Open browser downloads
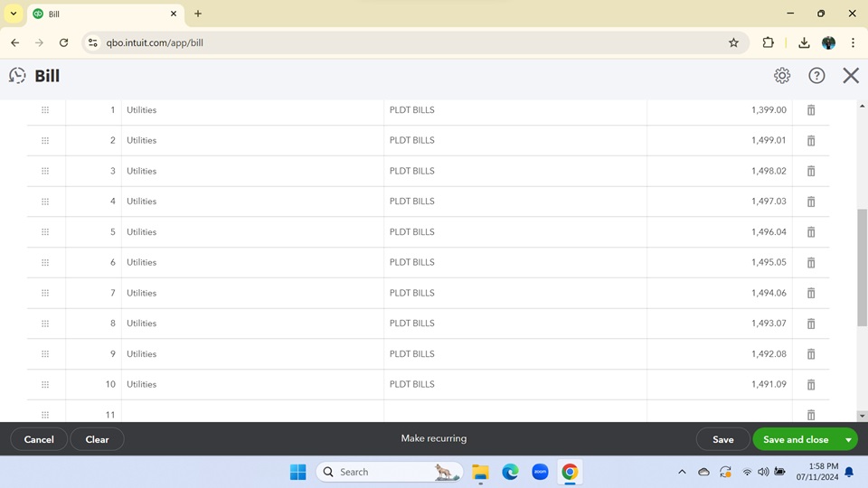Image resolution: width=868 pixels, height=488 pixels. coord(804,42)
